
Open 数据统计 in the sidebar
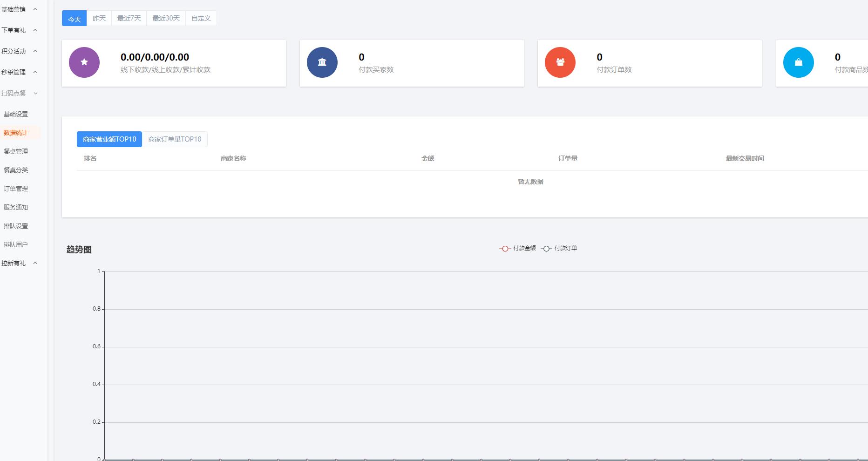[16, 133]
